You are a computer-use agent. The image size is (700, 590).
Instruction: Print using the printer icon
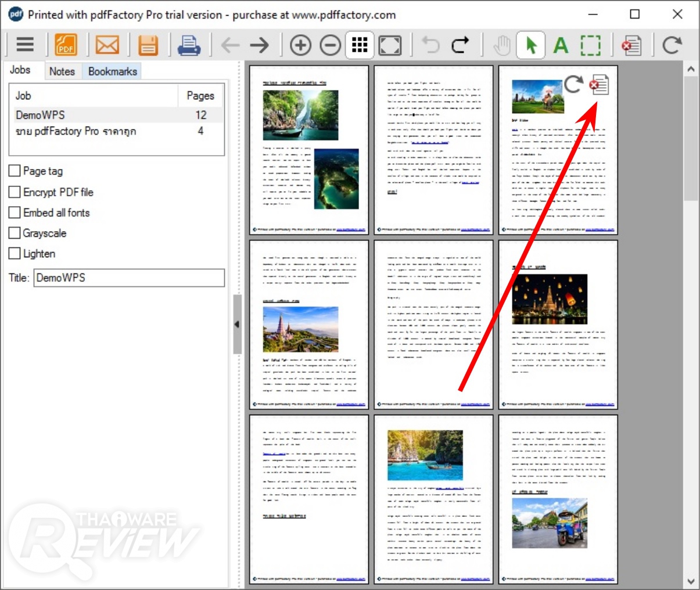point(189,45)
